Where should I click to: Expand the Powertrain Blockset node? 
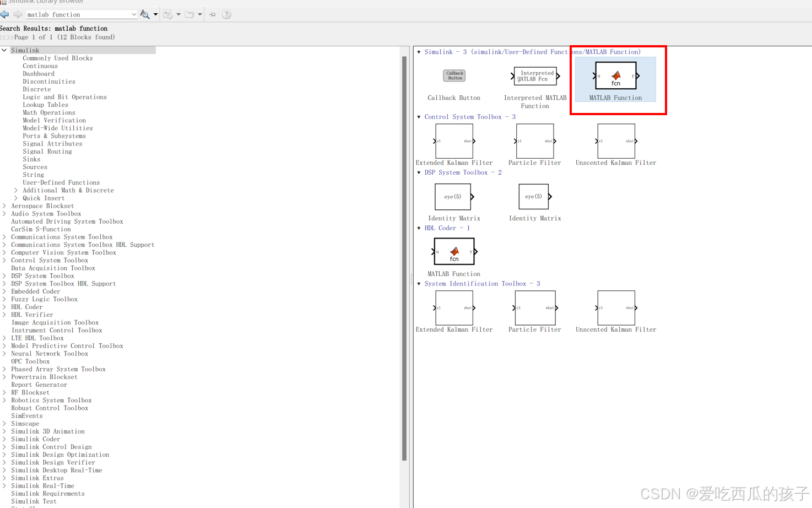[x=4, y=377]
